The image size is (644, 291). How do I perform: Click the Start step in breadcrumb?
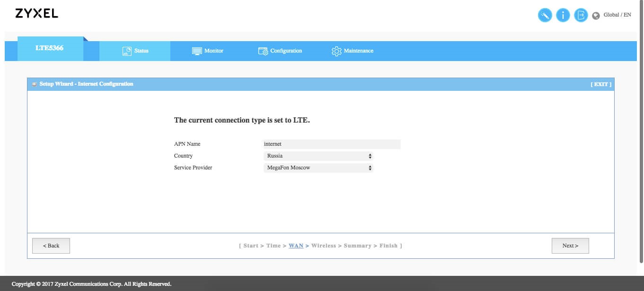tap(251, 246)
